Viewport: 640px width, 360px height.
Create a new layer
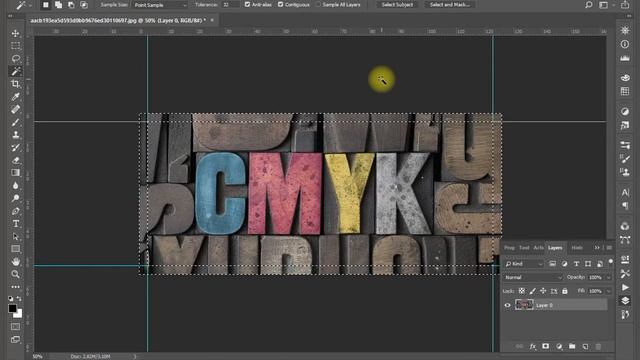click(x=585, y=347)
